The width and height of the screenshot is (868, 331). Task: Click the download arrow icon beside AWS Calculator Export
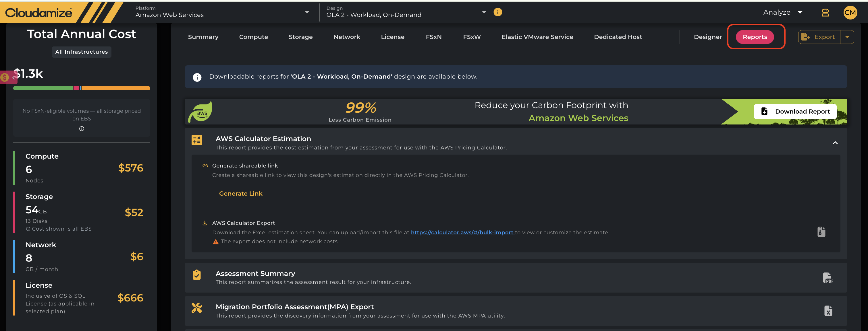[x=205, y=223]
